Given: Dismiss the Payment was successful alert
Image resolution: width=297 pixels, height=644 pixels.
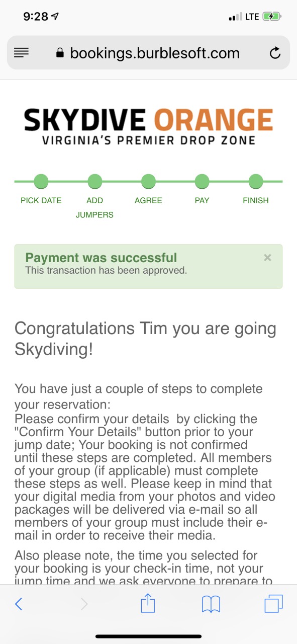Looking at the screenshot, I should point(267,258).
